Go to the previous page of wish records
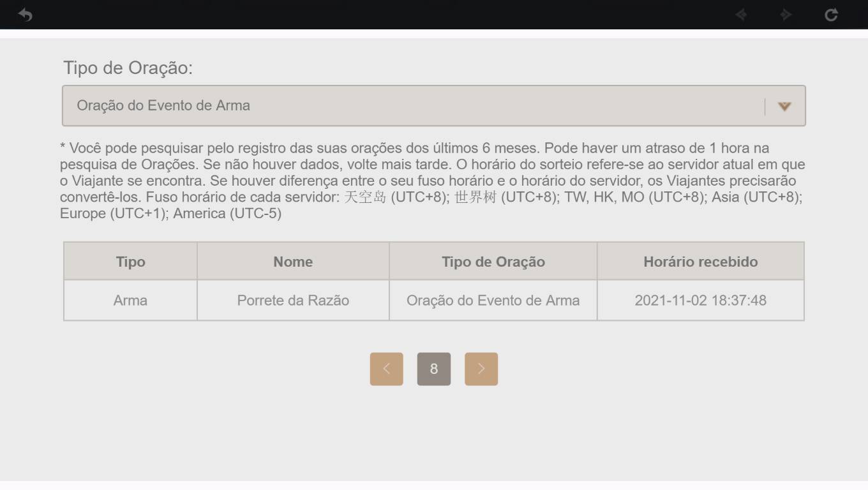This screenshot has width=868, height=490. pos(386,369)
